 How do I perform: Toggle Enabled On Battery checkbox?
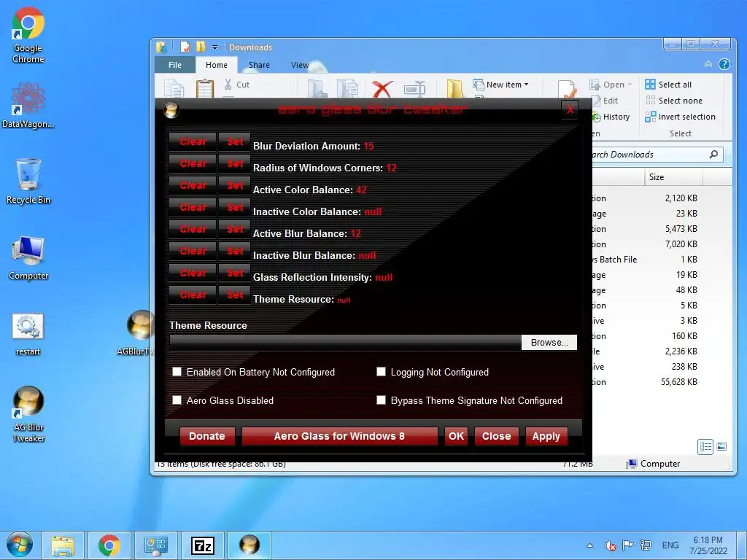point(177,371)
